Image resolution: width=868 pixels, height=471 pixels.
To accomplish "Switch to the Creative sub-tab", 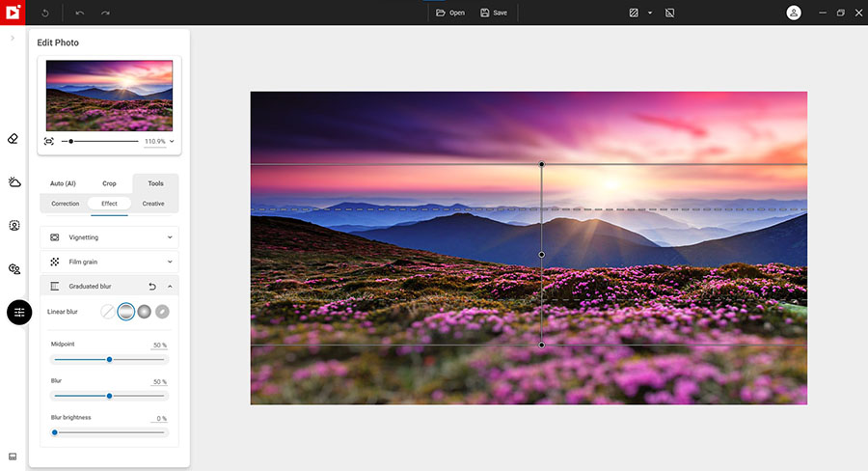I will click(x=153, y=204).
